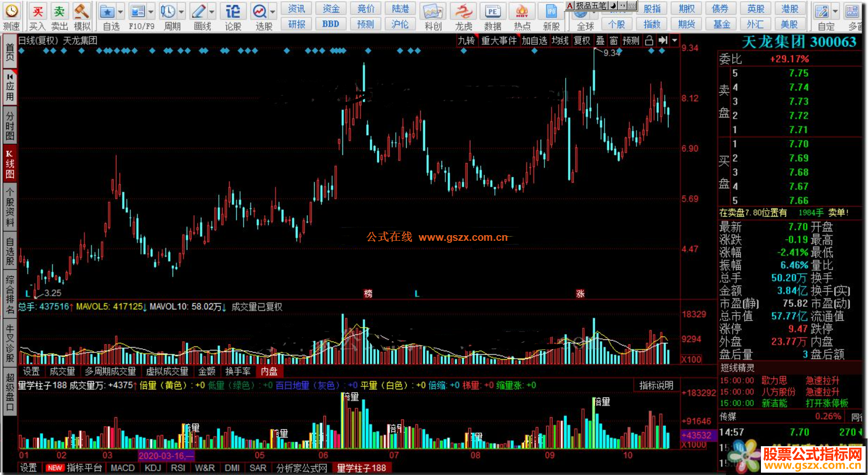Image resolution: width=868 pixels, height=475 pixels.
Task: Open the 数据 PE data icon
Action: click(492, 11)
